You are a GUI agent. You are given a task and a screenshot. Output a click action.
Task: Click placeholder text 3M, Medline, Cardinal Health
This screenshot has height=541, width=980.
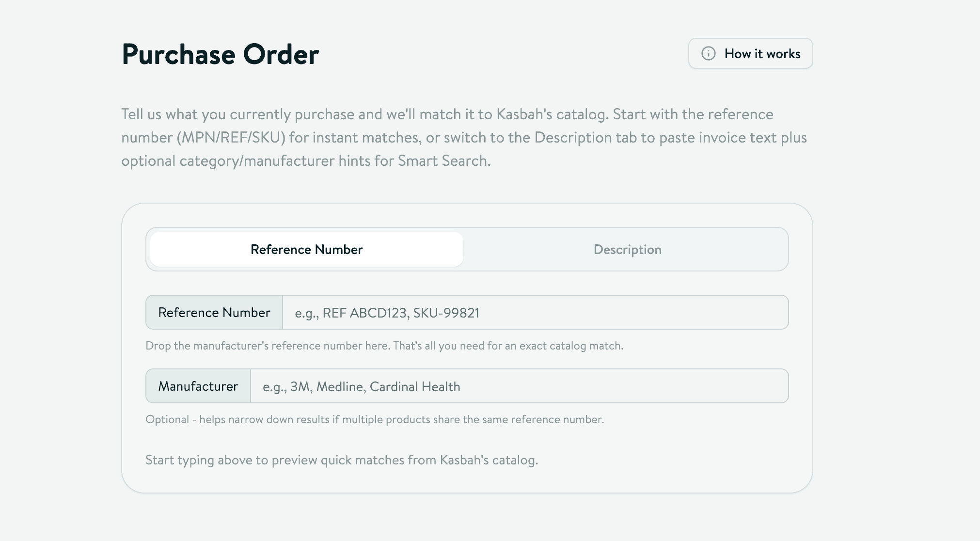coord(361,386)
